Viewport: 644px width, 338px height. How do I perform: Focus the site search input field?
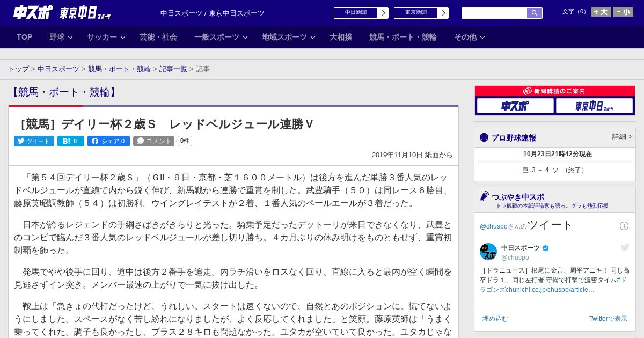494,13
